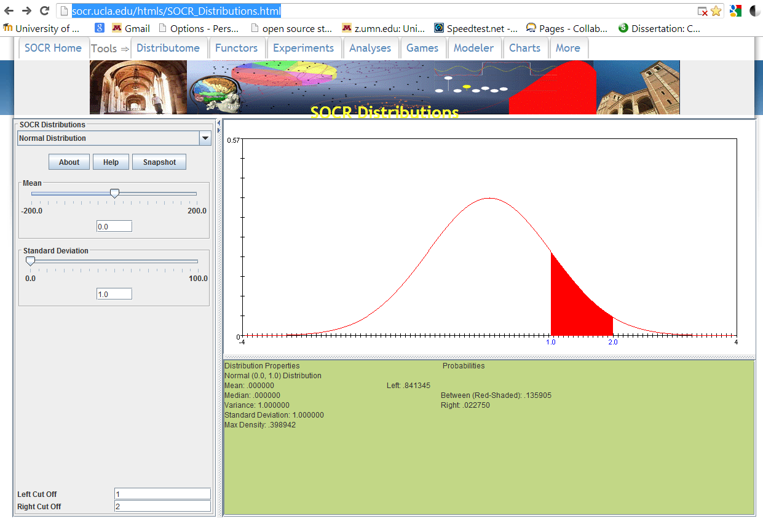The height and width of the screenshot is (532, 763).
Task: Click the Snapshot button
Action: 159,162
